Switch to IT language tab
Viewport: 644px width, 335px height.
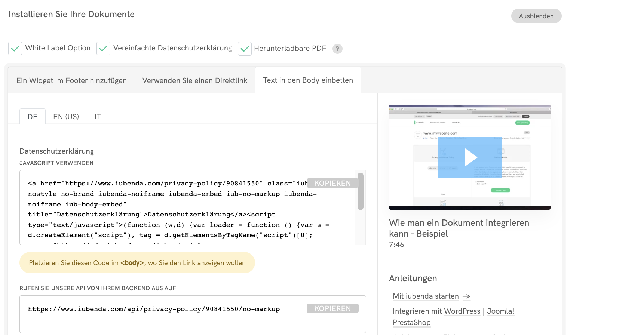coord(98,117)
